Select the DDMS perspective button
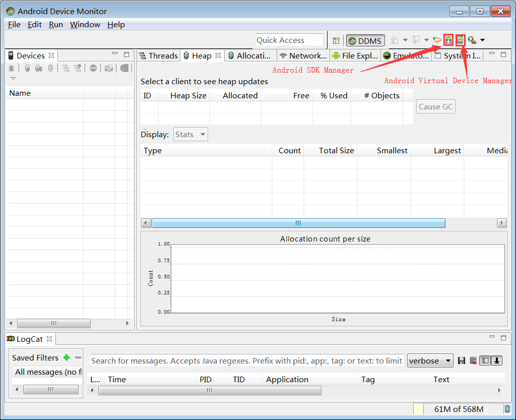The height and width of the screenshot is (420, 516). (x=365, y=41)
